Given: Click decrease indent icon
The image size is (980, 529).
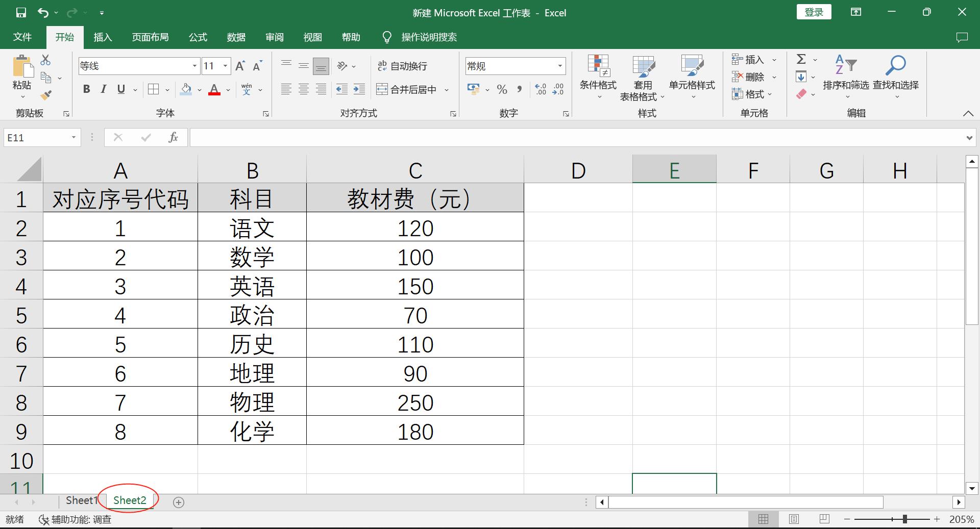Looking at the screenshot, I should coord(341,89).
